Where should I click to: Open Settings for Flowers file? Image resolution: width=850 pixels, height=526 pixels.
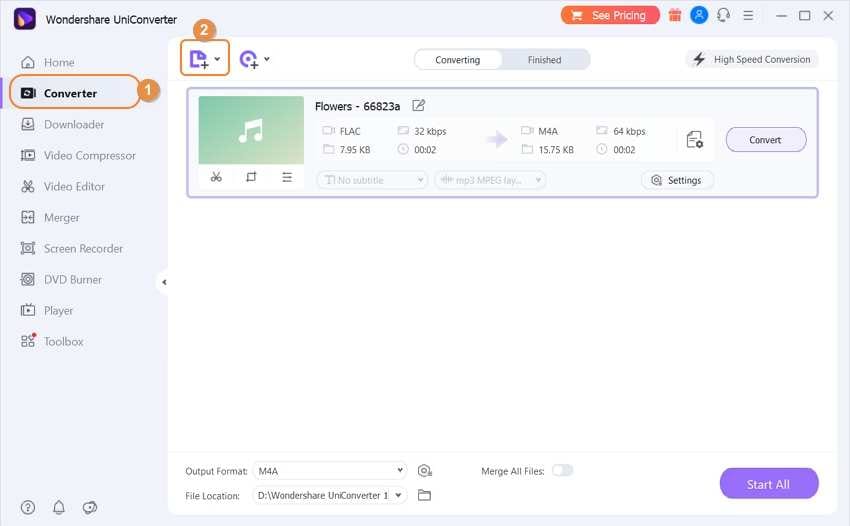677,180
